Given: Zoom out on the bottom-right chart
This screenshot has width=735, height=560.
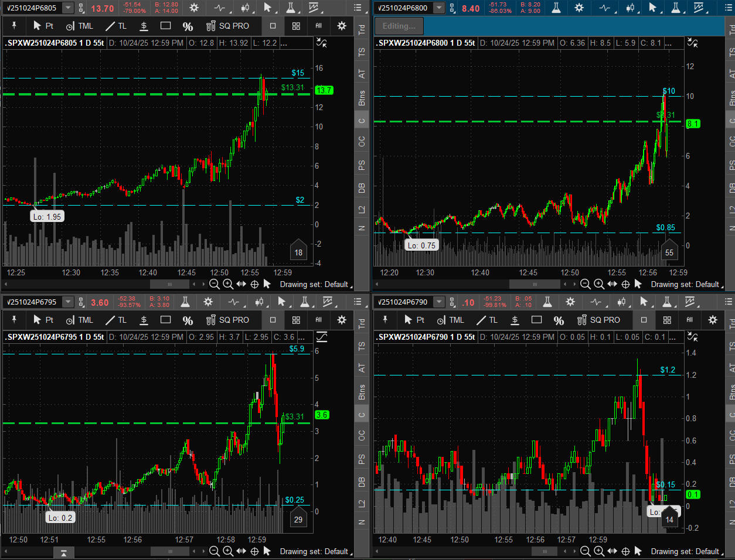Looking at the screenshot, I should click(585, 551).
